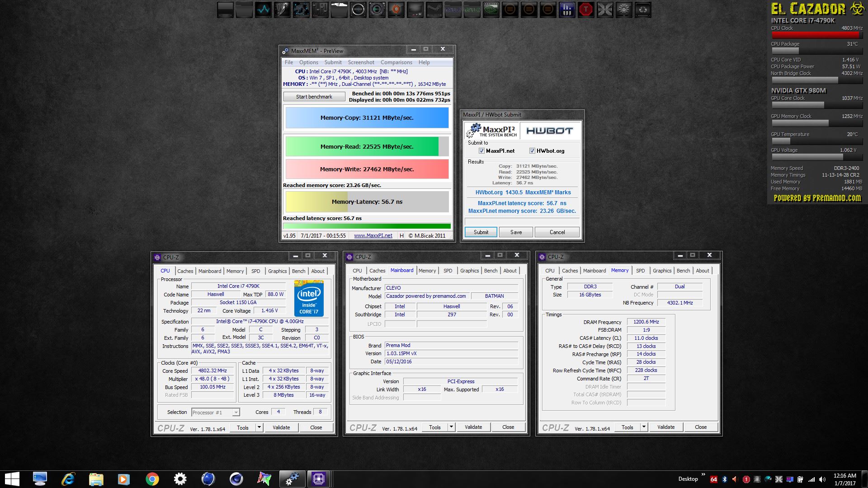Launch the mixer sliders icon in top dock

click(x=320, y=9)
